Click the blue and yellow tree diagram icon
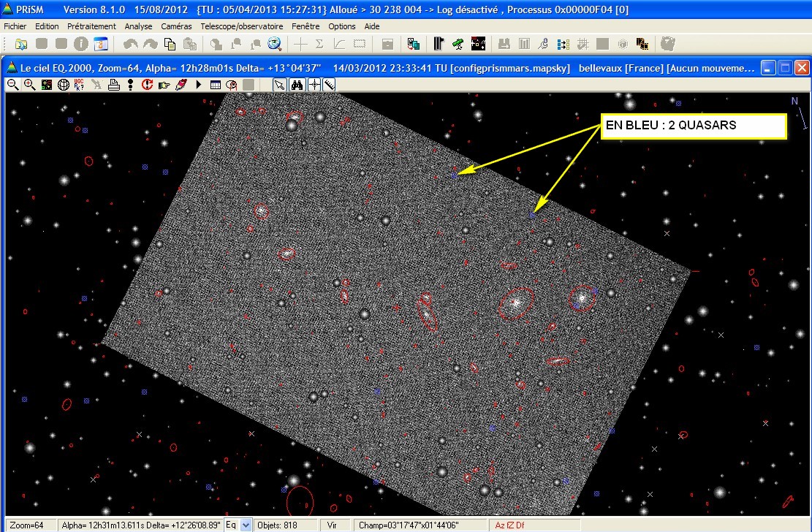The image size is (812, 532). pos(564,44)
